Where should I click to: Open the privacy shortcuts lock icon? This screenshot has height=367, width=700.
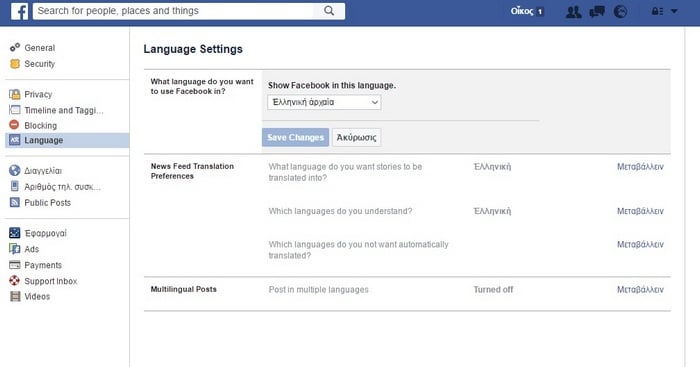pyautogui.click(x=657, y=12)
